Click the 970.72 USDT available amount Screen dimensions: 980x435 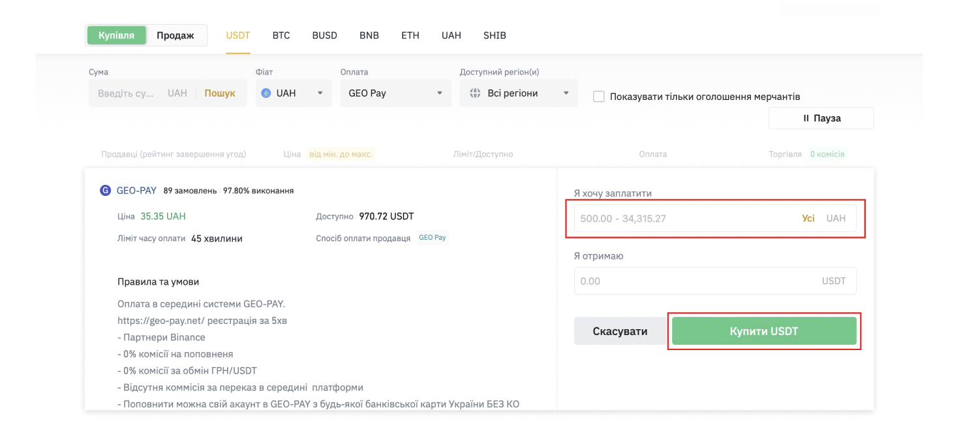coord(386,216)
